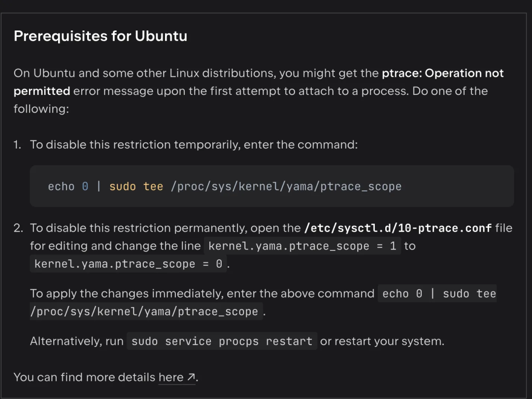Image resolution: width=532 pixels, height=399 pixels.
Task: Click the list number '2.' marker
Action: (18, 228)
